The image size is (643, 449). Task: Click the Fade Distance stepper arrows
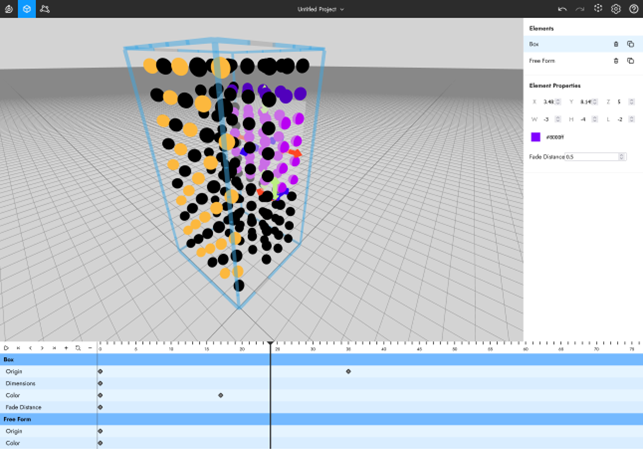[622, 157]
